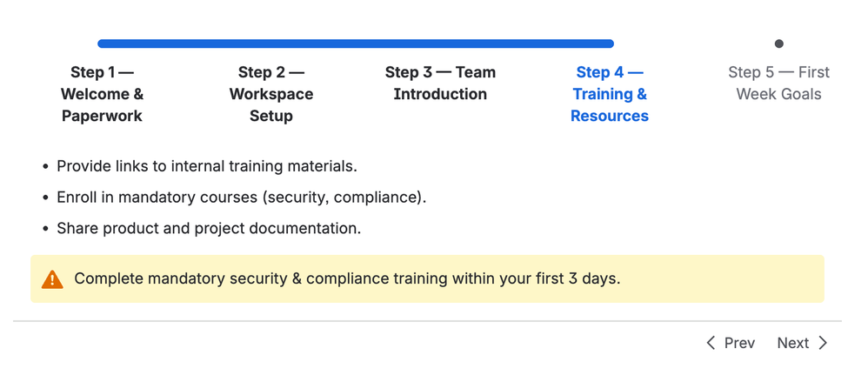Select Step 3 — Team Introduction
868x382 pixels.
[x=440, y=83]
